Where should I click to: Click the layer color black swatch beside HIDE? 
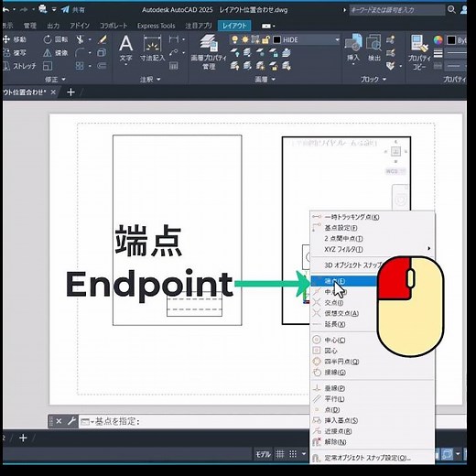[276, 39]
